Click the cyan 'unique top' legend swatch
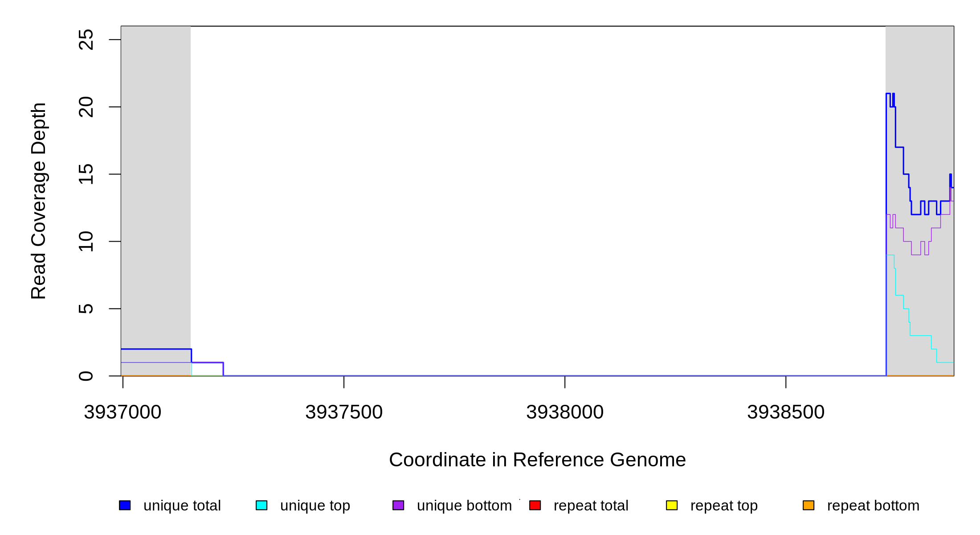980x535 pixels. [x=261, y=505]
